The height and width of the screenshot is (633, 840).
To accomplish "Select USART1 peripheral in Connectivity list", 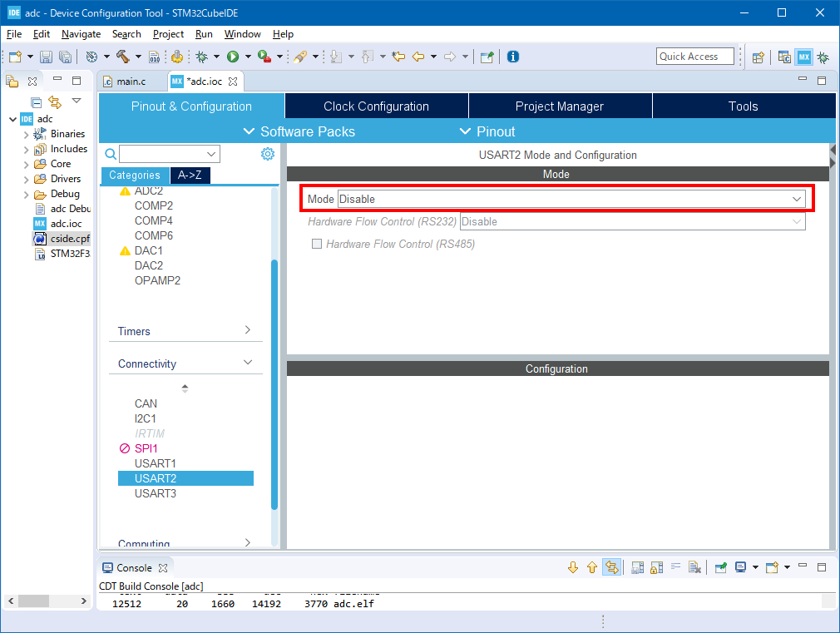I will tap(156, 463).
